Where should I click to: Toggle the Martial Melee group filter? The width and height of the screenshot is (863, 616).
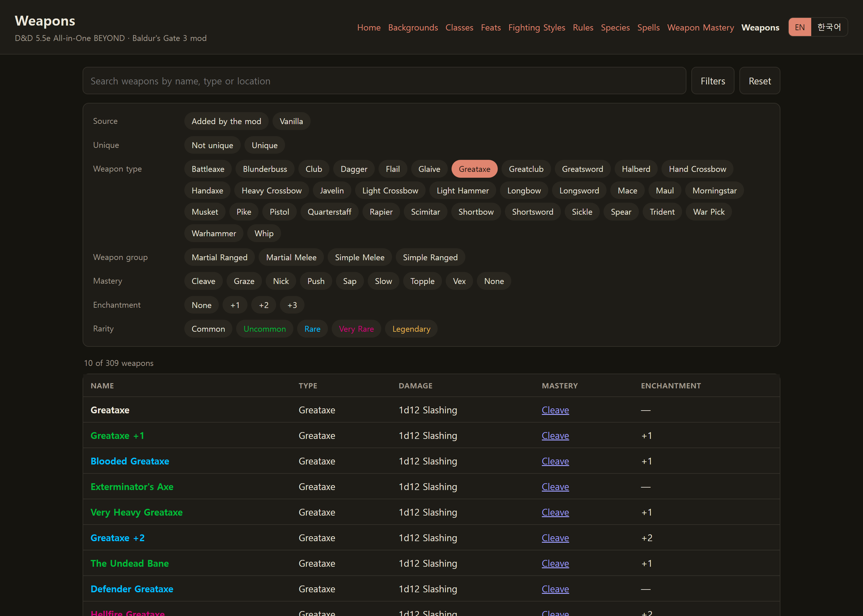[x=291, y=257]
